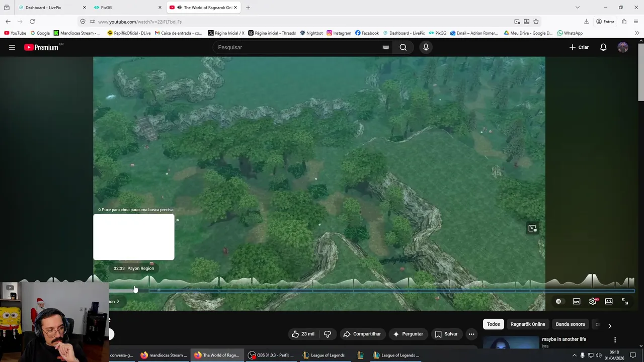Open a new browser tab

point(248,8)
